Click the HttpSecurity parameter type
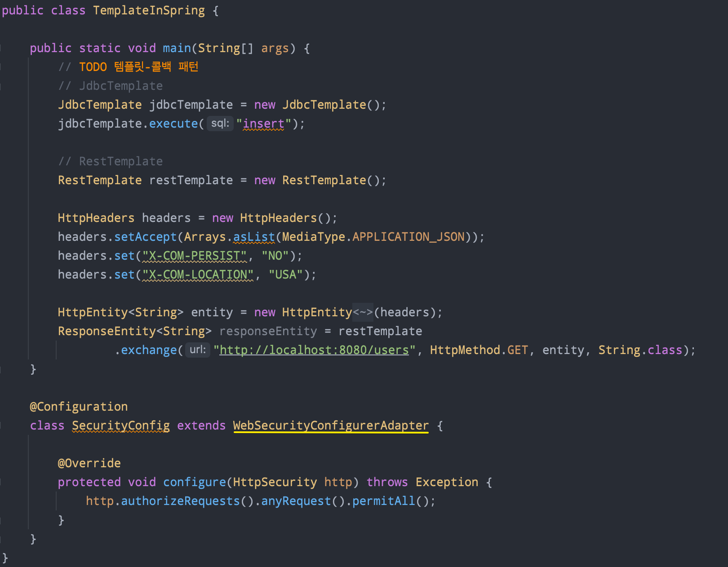Viewport: 728px width, 567px height. coord(275,482)
